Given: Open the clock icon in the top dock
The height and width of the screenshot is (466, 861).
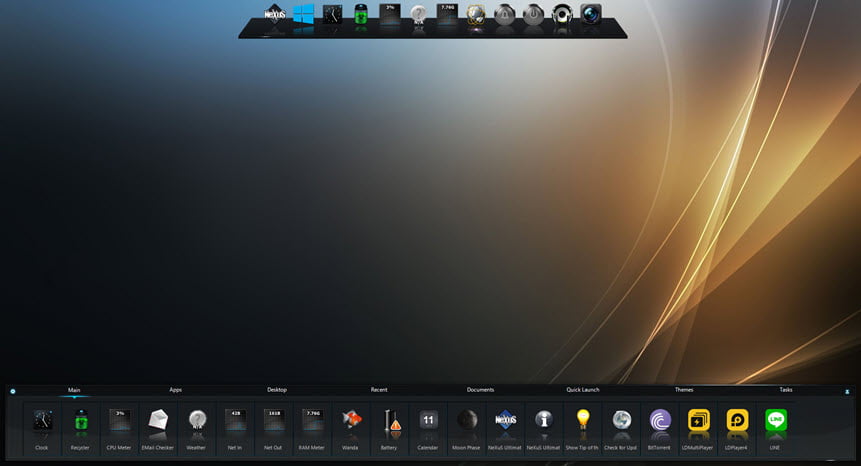Looking at the screenshot, I should (x=332, y=15).
